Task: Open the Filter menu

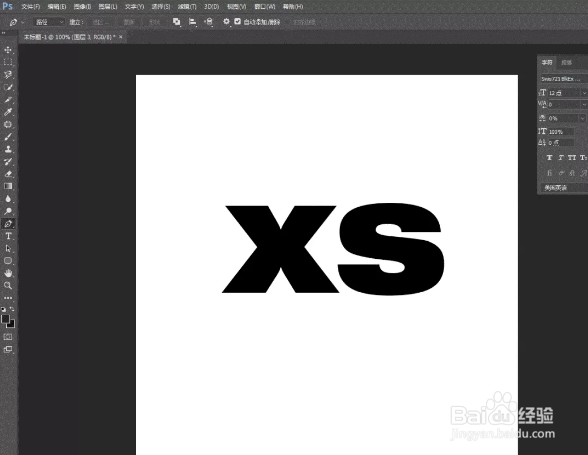Action: [187, 7]
